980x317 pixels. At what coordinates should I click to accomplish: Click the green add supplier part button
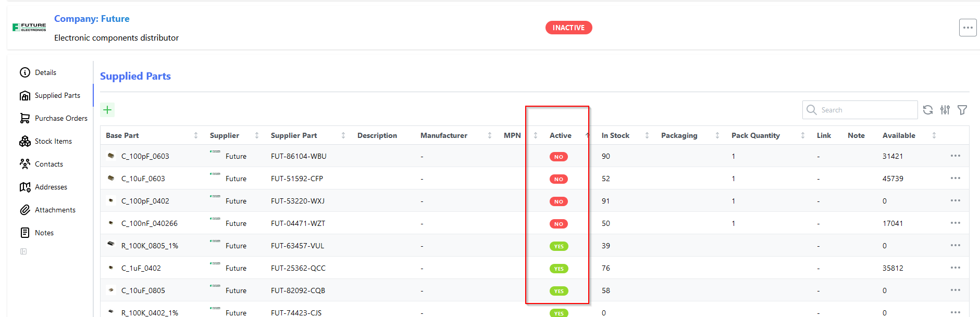[x=107, y=110]
